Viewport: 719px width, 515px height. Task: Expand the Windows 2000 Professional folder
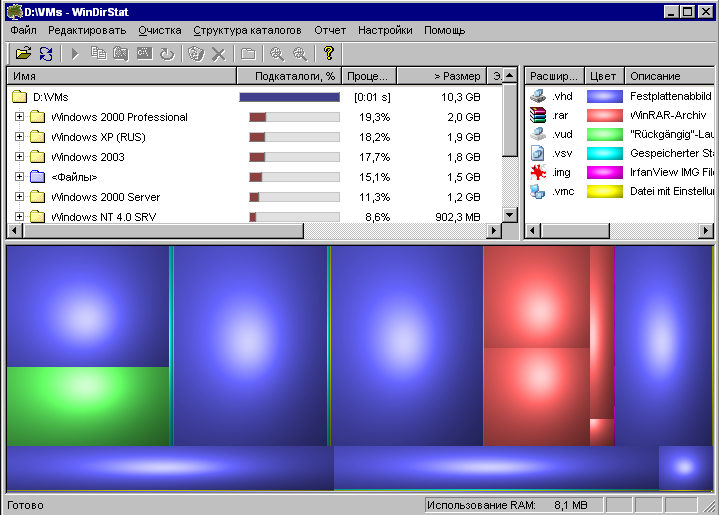pyautogui.click(x=19, y=116)
